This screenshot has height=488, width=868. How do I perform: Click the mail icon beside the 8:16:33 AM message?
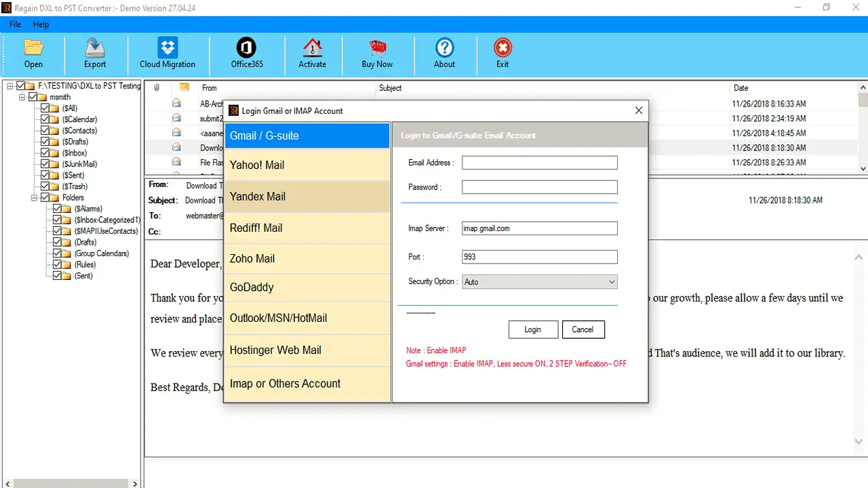[x=176, y=104]
